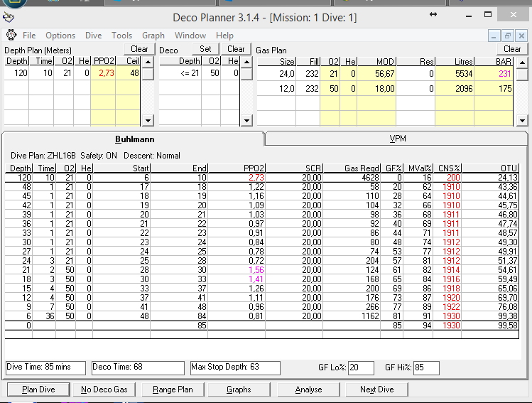
Task: Click the Max Stop Depth field
Action: (x=236, y=367)
